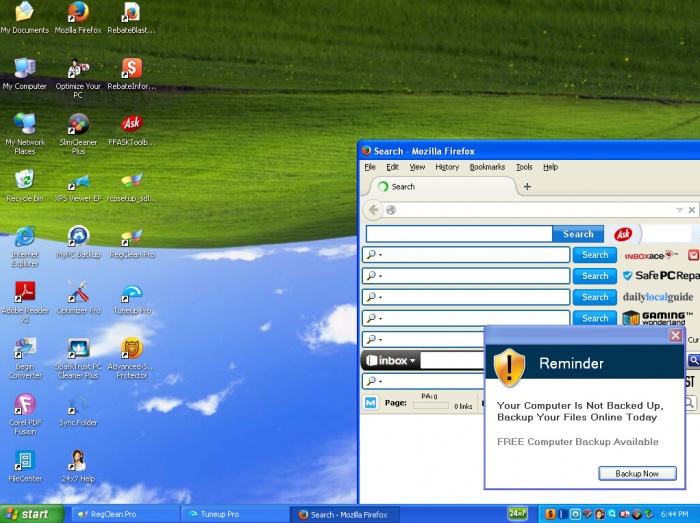Click Search button on Ask toolbar
Screen dimensions: 700x523
(578, 234)
